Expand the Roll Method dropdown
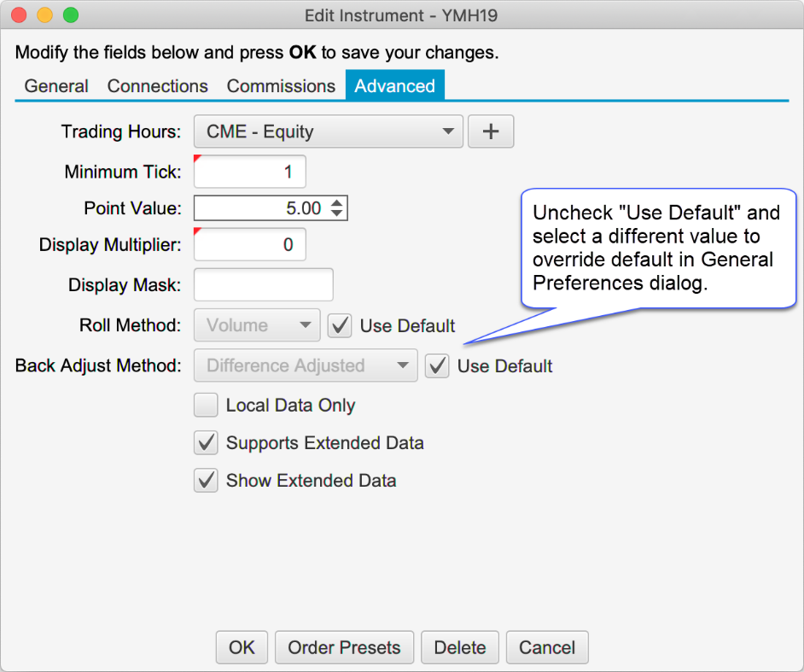Image resolution: width=804 pixels, height=672 pixels. coord(257,325)
